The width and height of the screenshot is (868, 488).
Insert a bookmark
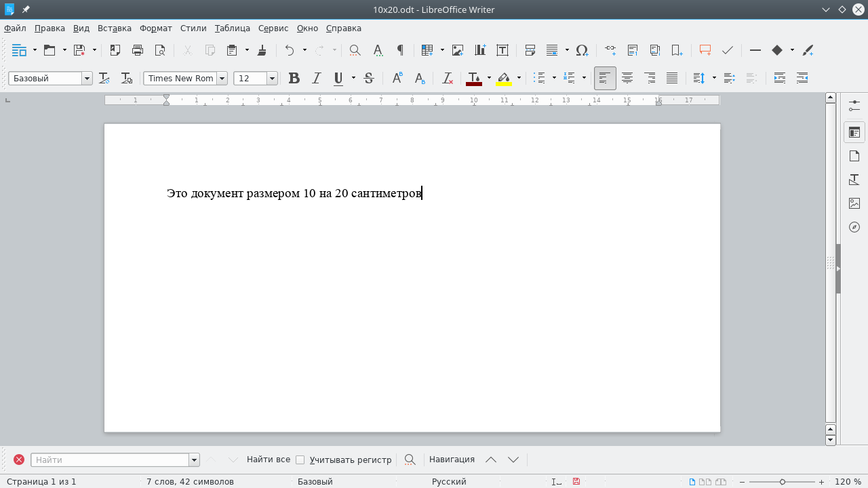coord(677,50)
